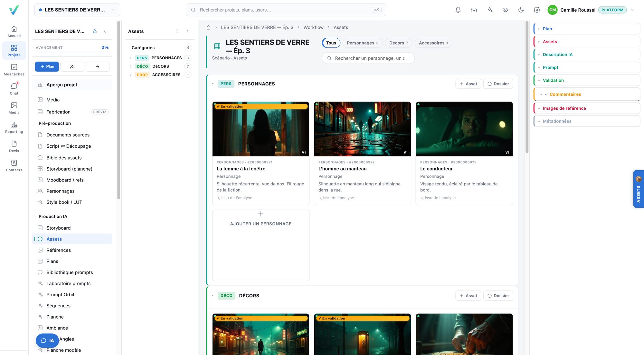
Task: Open the user account menu chevron
Action: 632,10
